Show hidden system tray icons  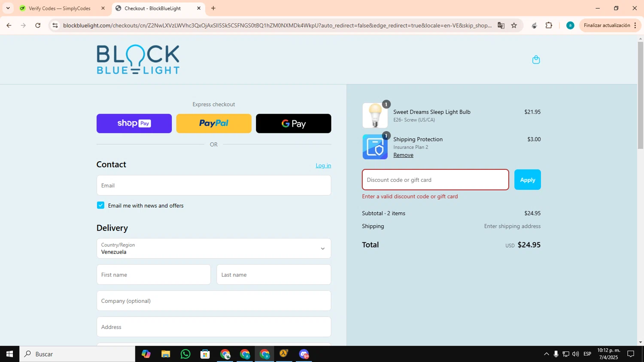546,354
